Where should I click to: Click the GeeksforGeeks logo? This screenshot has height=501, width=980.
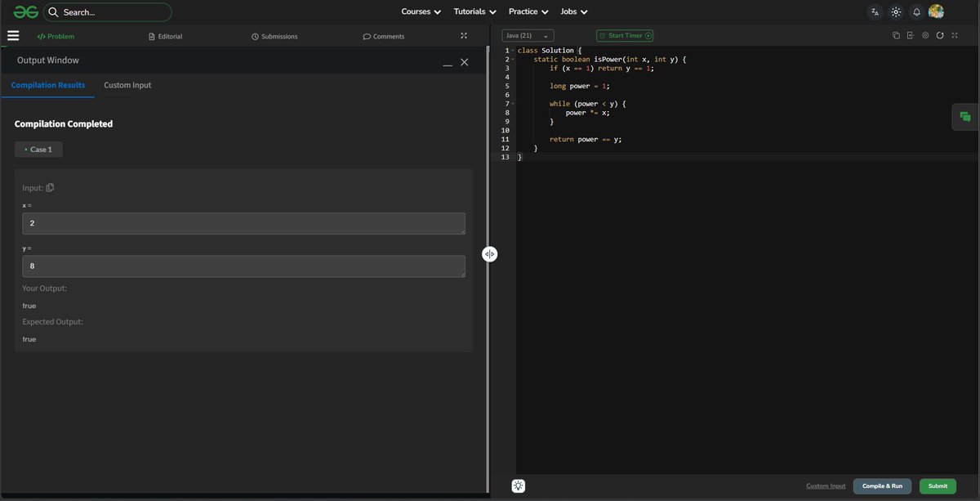point(25,11)
